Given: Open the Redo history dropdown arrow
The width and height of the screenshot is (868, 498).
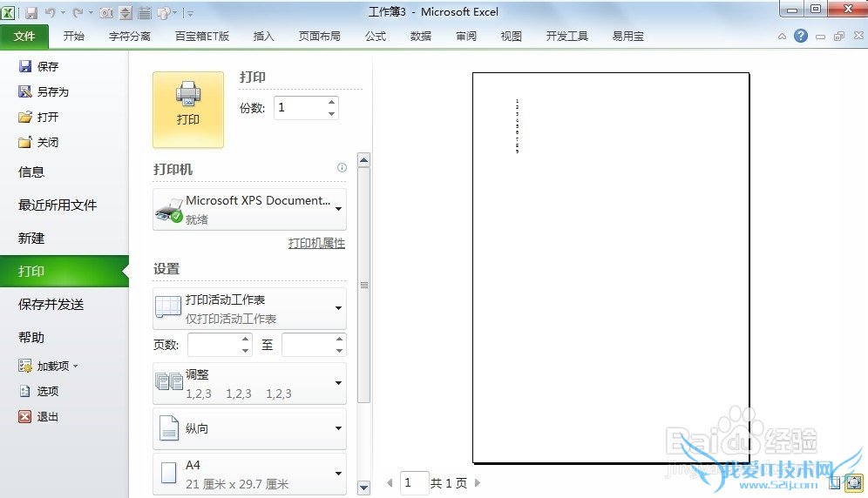Looking at the screenshot, I should pos(91,12).
